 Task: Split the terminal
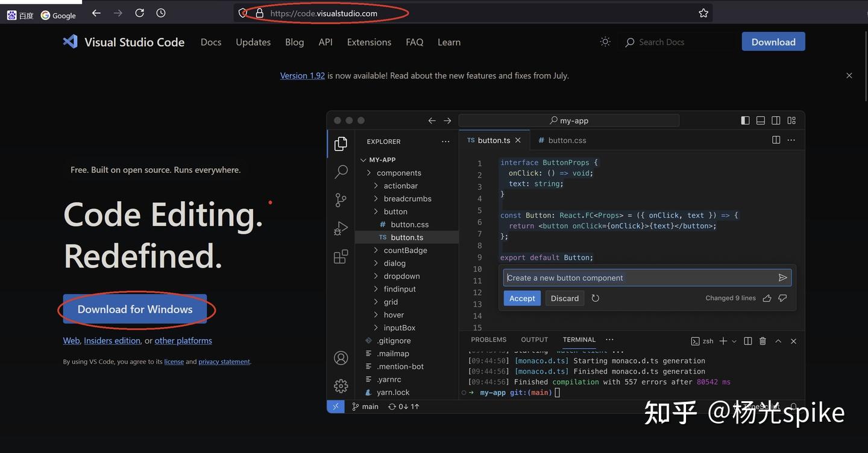(x=747, y=340)
